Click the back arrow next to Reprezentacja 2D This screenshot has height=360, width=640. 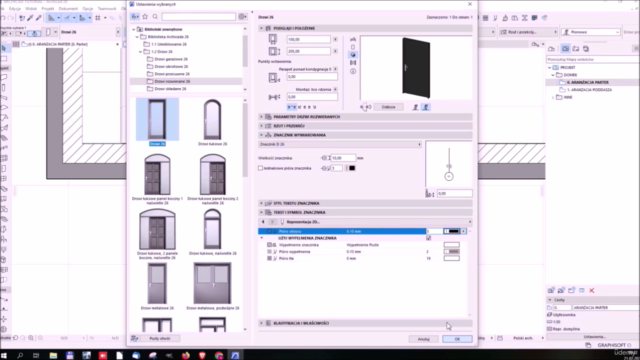263,222
